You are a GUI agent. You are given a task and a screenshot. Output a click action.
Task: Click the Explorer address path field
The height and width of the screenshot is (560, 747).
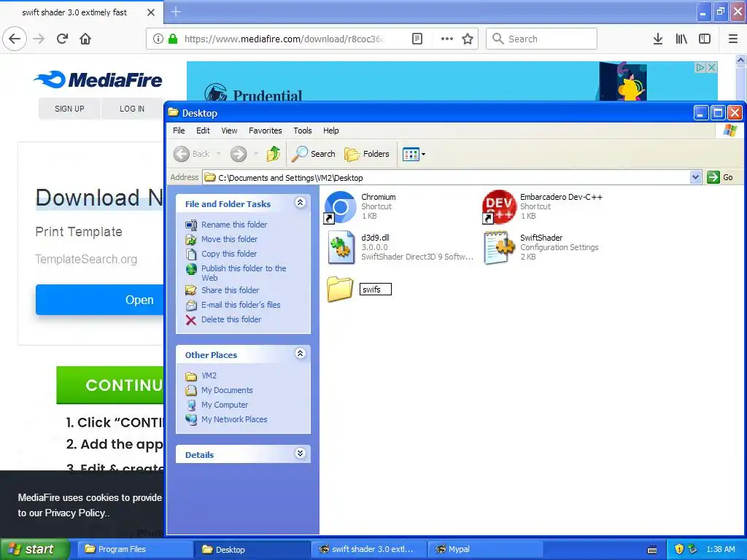pyautogui.click(x=446, y=178)
